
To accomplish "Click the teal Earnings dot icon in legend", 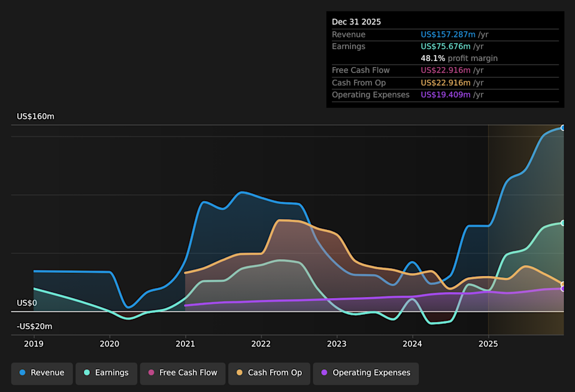I will pyautogui.click(x=88, y=373).
